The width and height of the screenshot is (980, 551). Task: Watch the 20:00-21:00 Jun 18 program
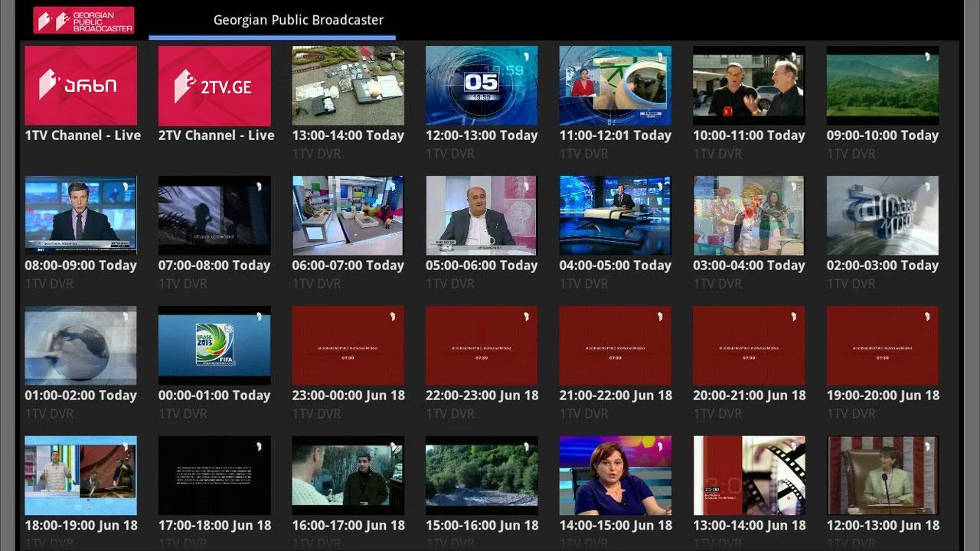749,345
